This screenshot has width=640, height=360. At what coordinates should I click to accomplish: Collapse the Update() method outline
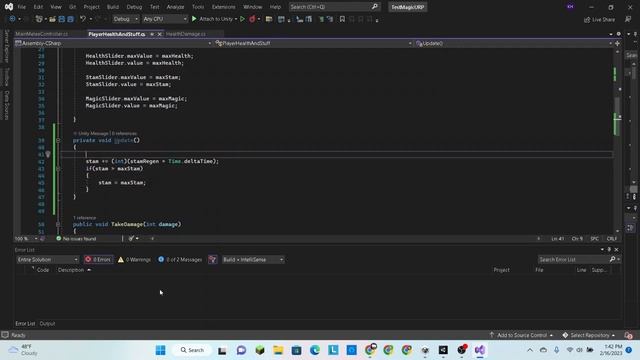pos(58,140)
